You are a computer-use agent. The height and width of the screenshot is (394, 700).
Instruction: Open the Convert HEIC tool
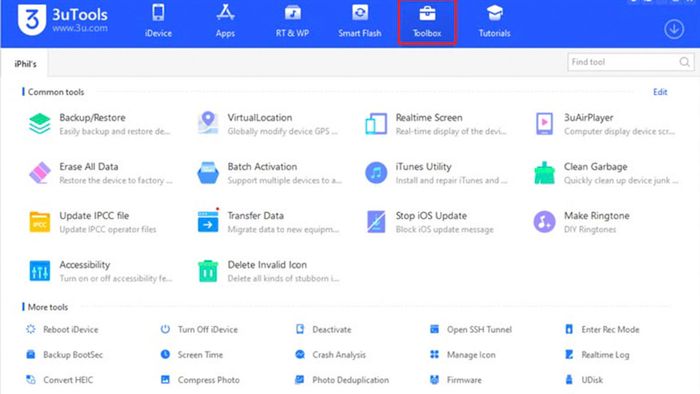(59, 380)
